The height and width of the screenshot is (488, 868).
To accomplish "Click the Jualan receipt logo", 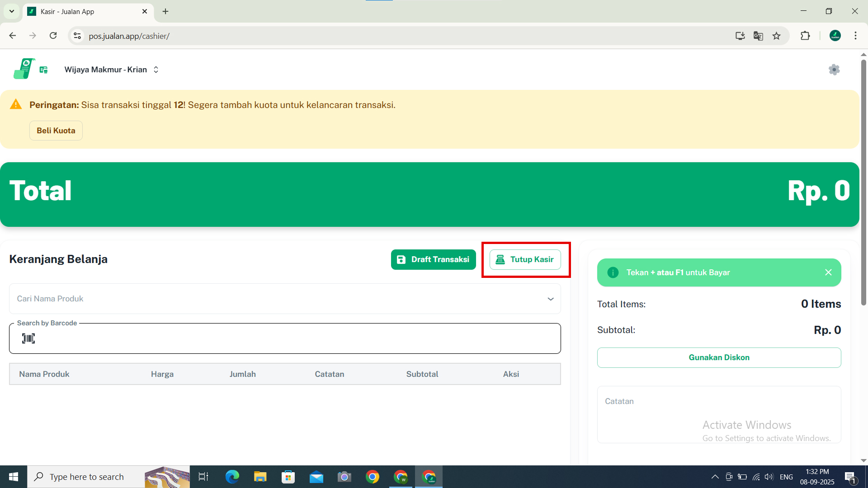I will click(24, 69).
